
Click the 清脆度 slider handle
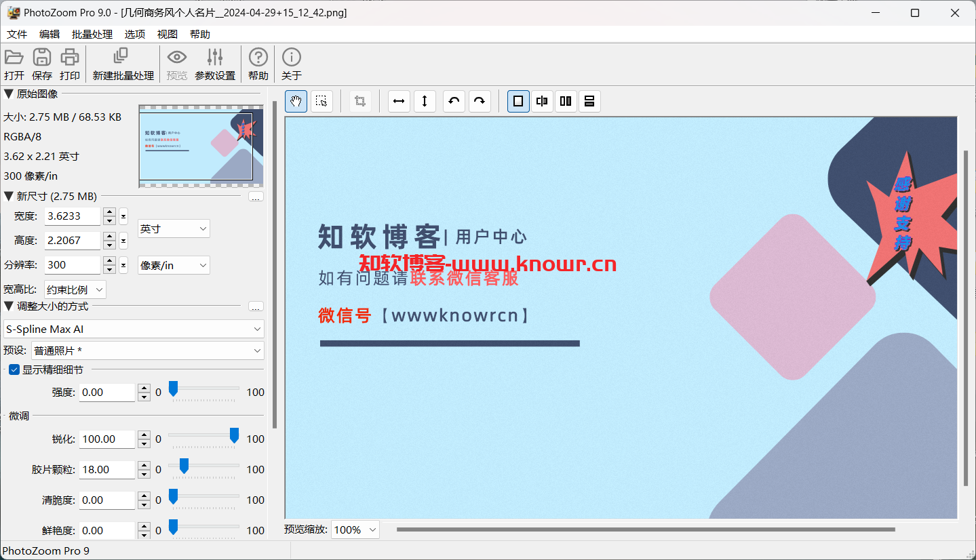(x=173, y=496)
